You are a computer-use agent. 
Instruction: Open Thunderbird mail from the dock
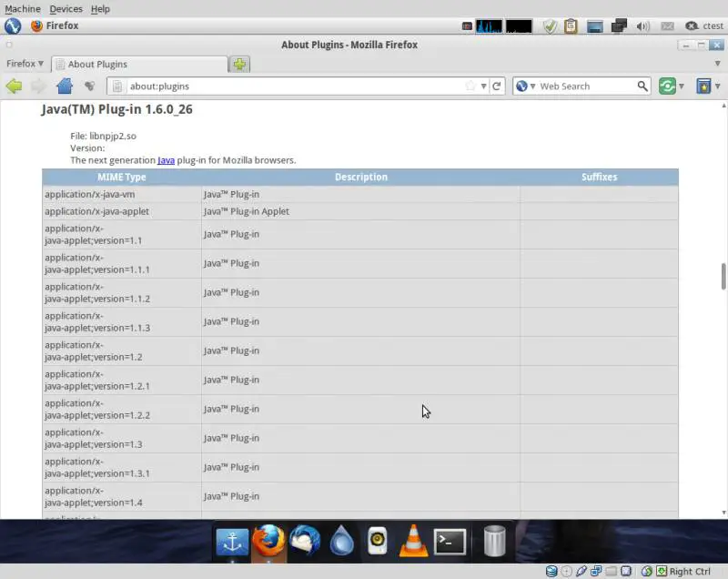305,540
